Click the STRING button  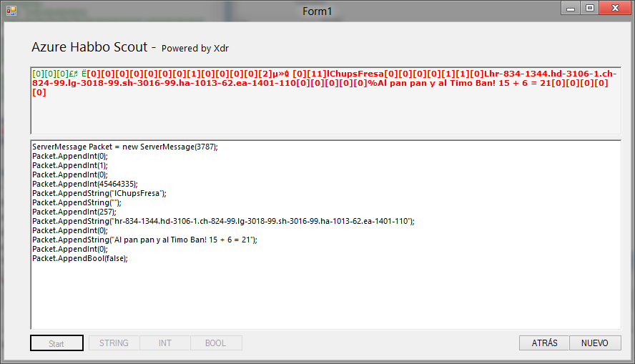coord(114,343)
